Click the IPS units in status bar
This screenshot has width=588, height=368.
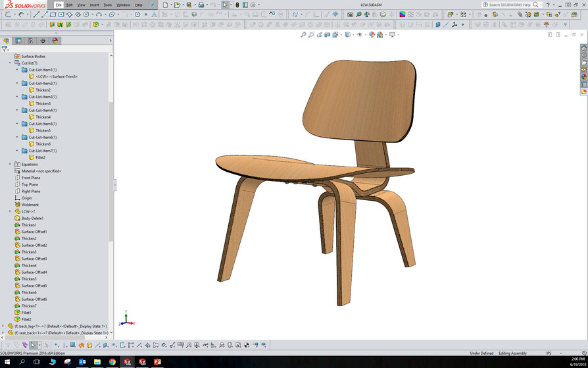point(549,354)
